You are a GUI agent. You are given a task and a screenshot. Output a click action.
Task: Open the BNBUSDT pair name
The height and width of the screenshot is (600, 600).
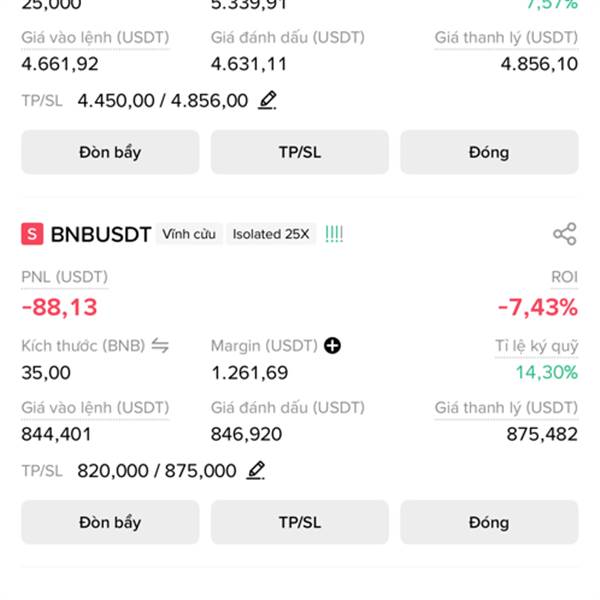click(101, 234)
